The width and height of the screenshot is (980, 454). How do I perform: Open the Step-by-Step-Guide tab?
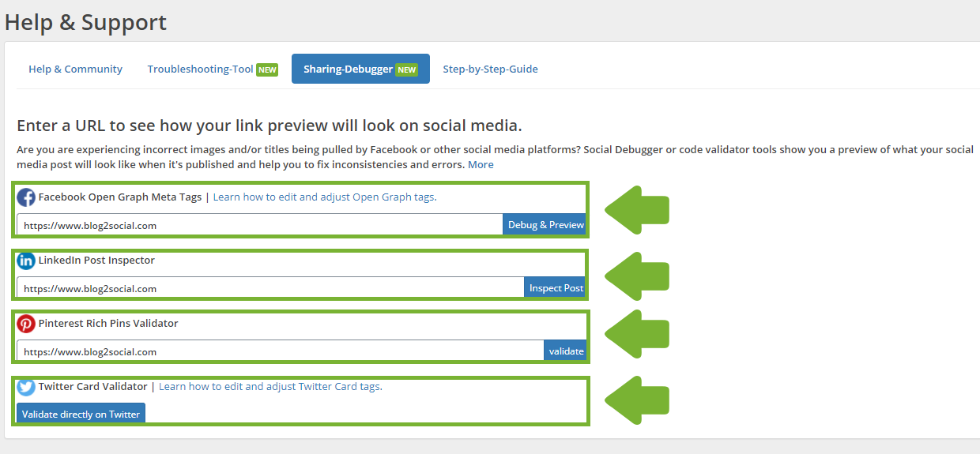click(x=490, y=69)
